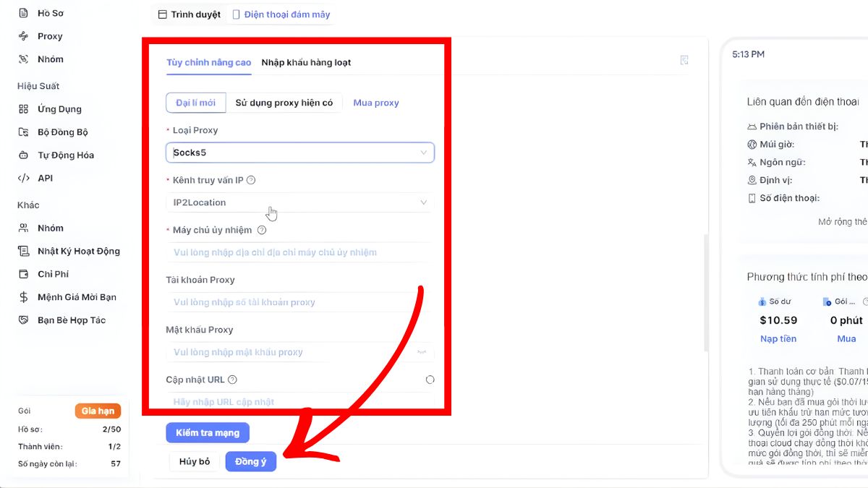Open Ứng Dụng from the sidebar
Viewport: 868px width, 488px height.
[x=54, y=108]
